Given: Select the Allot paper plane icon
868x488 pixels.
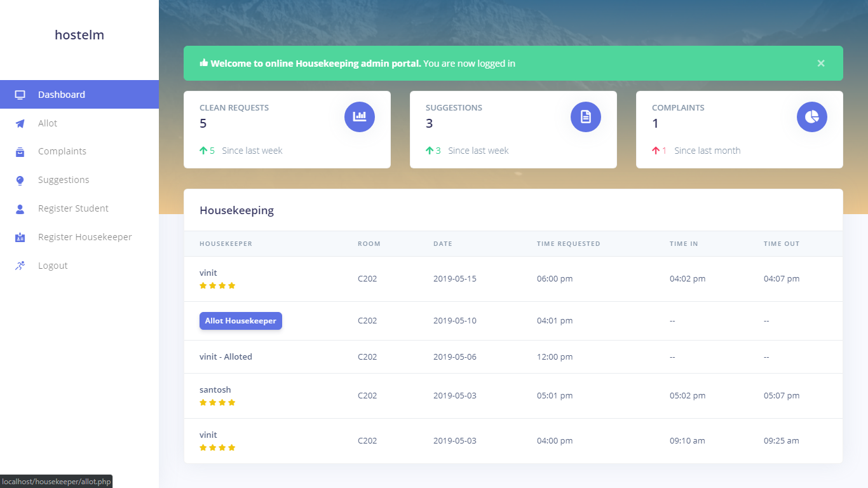Looking at the screenshot, I should tap(20, 123).
